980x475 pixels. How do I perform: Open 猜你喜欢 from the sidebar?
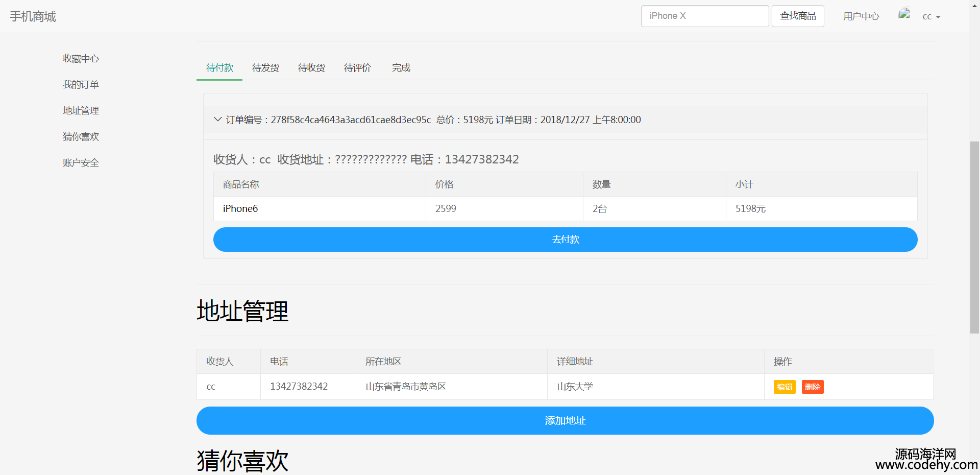point(81,137)
